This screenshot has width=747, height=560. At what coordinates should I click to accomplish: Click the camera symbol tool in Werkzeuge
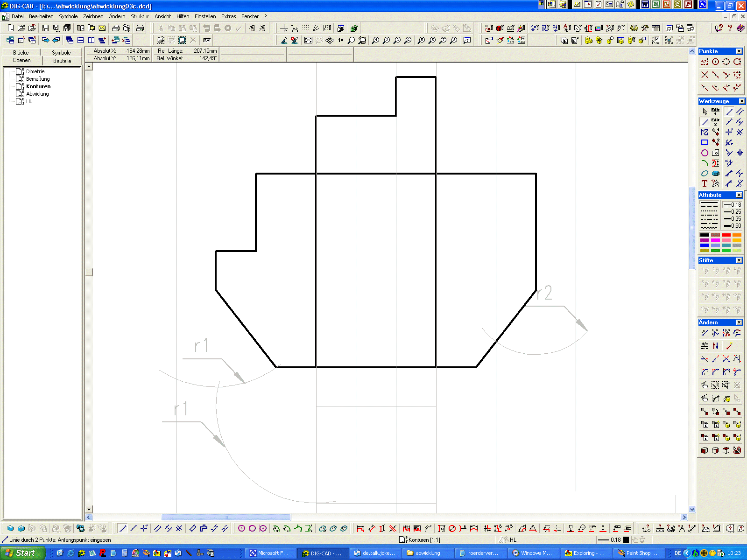[715, 153]
